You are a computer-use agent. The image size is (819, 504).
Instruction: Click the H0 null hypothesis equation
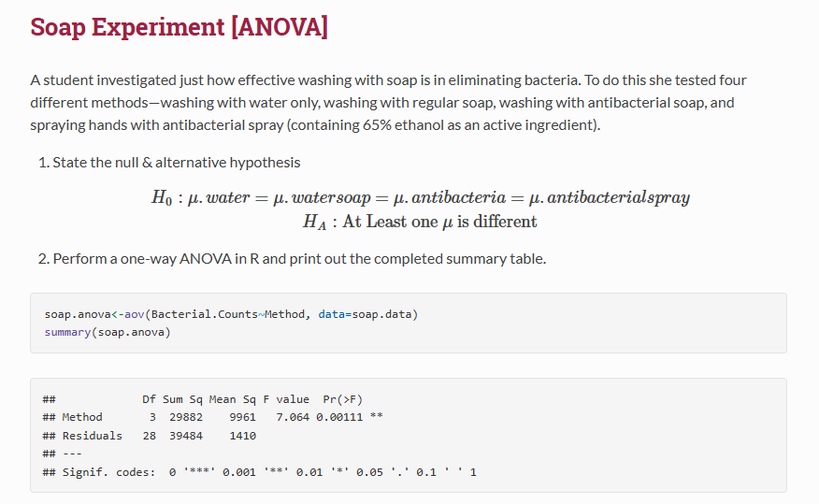(421, 197)
